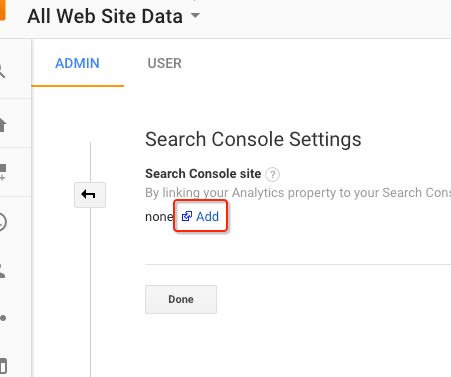The height and width of the screenshot is (377, 451).
Task: Click the external-link icon beside Add
Action: click(x=187, y=216)
